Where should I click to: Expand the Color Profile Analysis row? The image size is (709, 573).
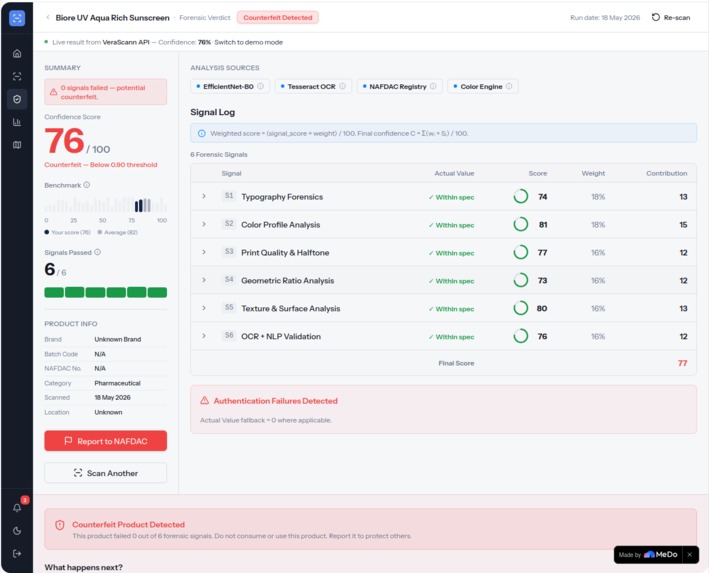204,224
